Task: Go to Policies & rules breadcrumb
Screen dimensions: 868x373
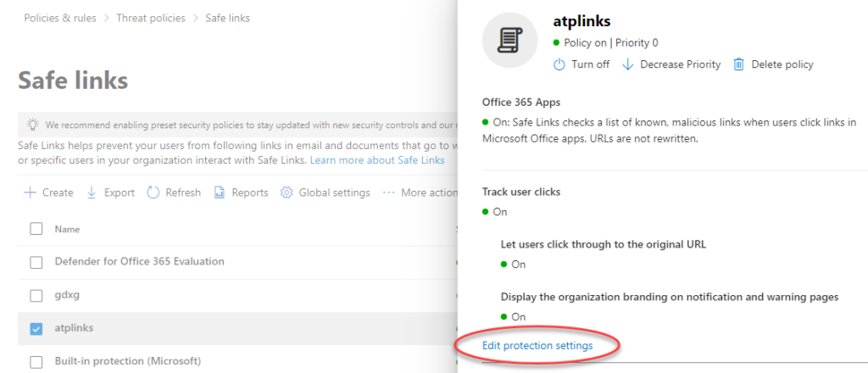Action: 61,18
